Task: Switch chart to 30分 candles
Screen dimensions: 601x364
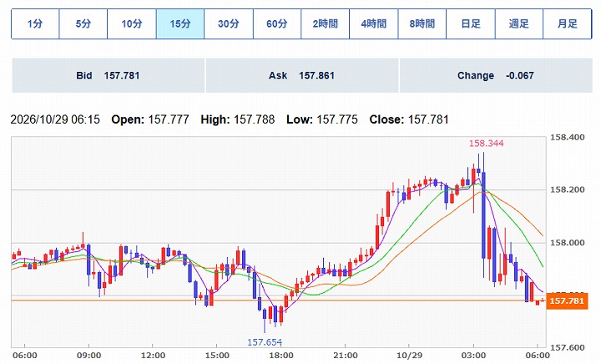Action: click(229, 23)
